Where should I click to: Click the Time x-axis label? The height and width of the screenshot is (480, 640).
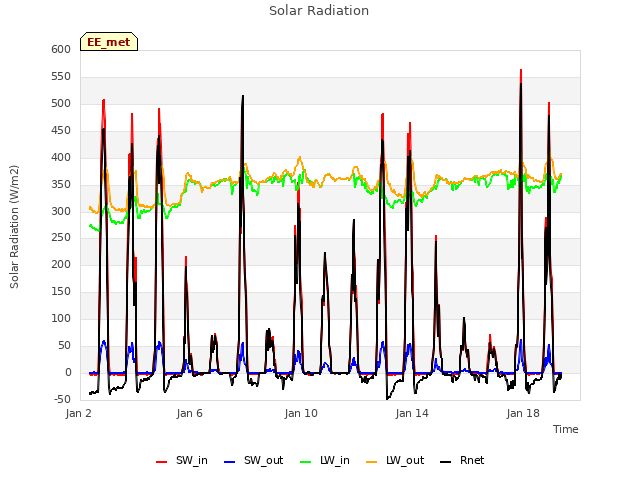pyautogui.click(x=566, y=429)
